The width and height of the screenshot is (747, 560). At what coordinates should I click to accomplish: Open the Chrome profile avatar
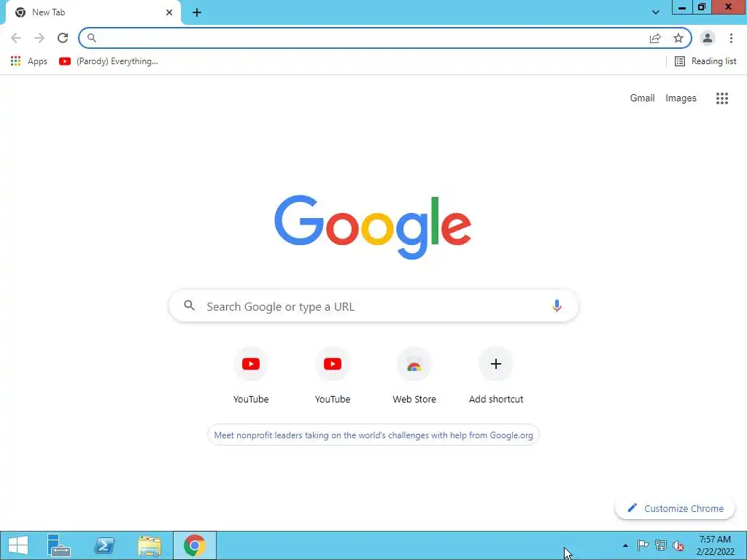(x=708, y=38)
